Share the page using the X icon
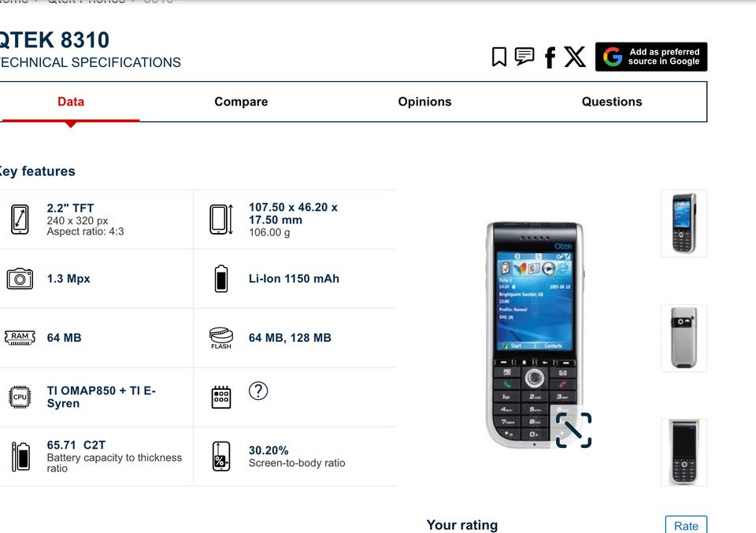The height and width of the screenshot is (533, 756). coord(575,57)
